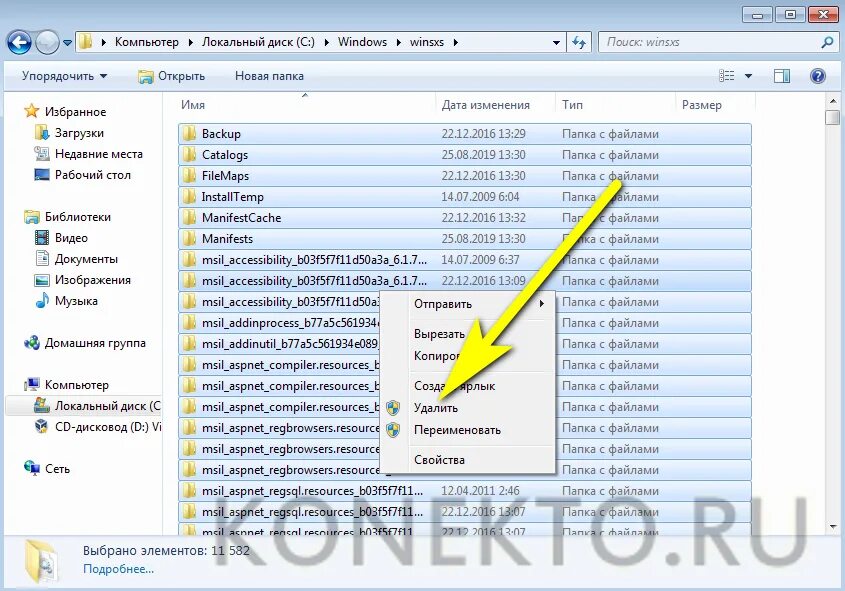The height and width of the screenshot is (591, 845).
Task: Toggle the preview pane icon
Action: tap(782, 76)
